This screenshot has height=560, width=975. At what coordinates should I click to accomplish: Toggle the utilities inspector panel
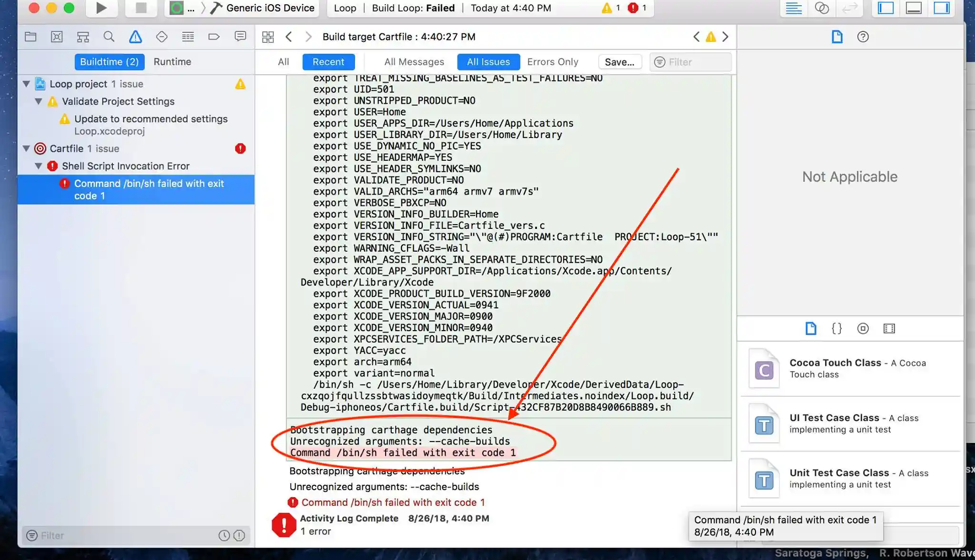point(941,8)
